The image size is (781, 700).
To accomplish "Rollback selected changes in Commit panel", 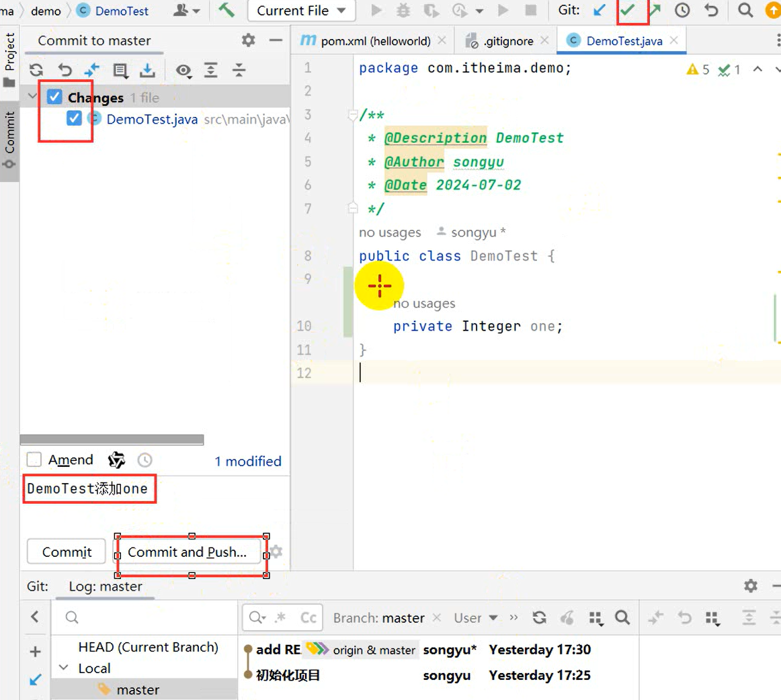I will (65, 70).
